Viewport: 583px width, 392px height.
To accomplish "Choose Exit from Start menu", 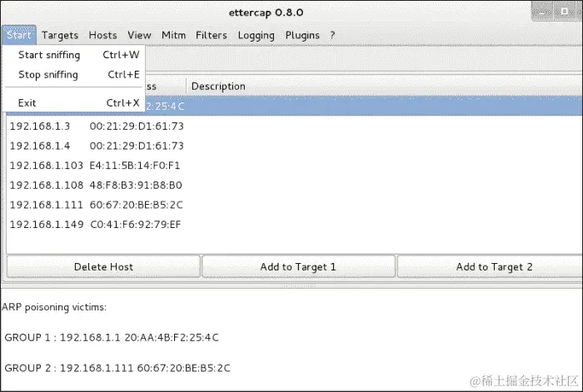I will 73,103.
